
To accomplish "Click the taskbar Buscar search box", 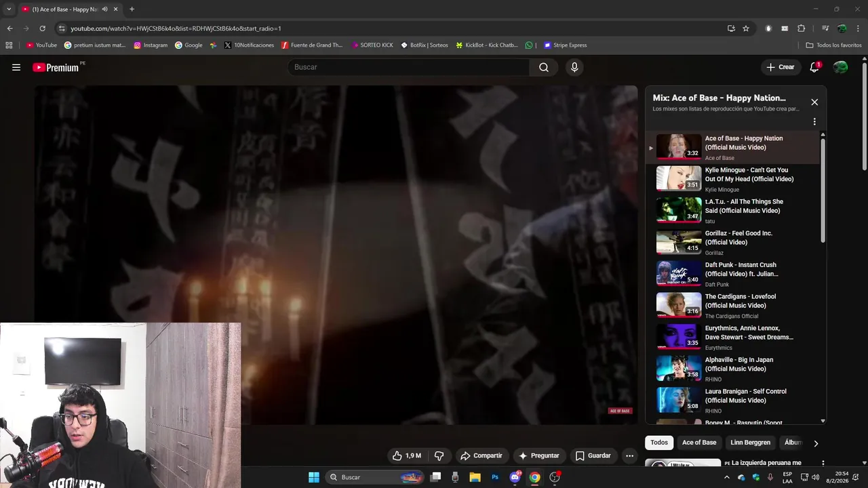I will pos(374,477).
